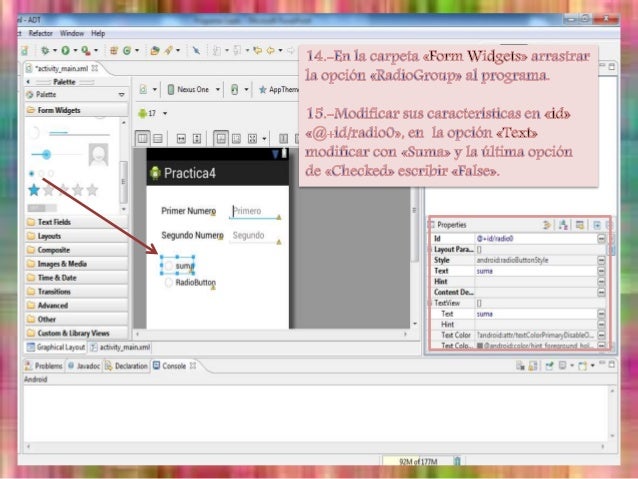Select the 'RadioButton' radio option
Viewport: 638px width, 479px height.
(x=169, y=283)
